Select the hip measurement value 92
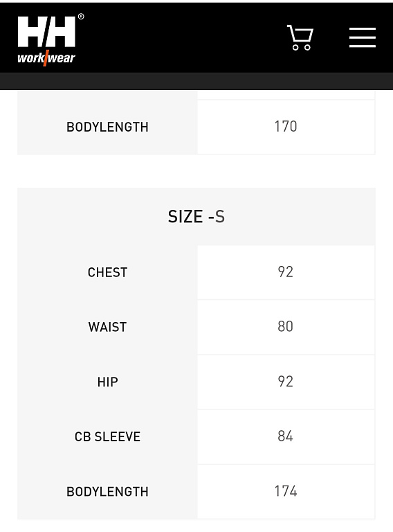The width and height of the screenshot is (393, 532). (x=285, y=382)
